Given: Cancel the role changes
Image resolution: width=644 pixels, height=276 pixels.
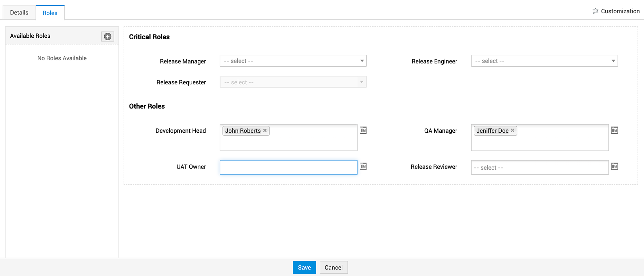Looking at the screenshot, I should [334, 267].
